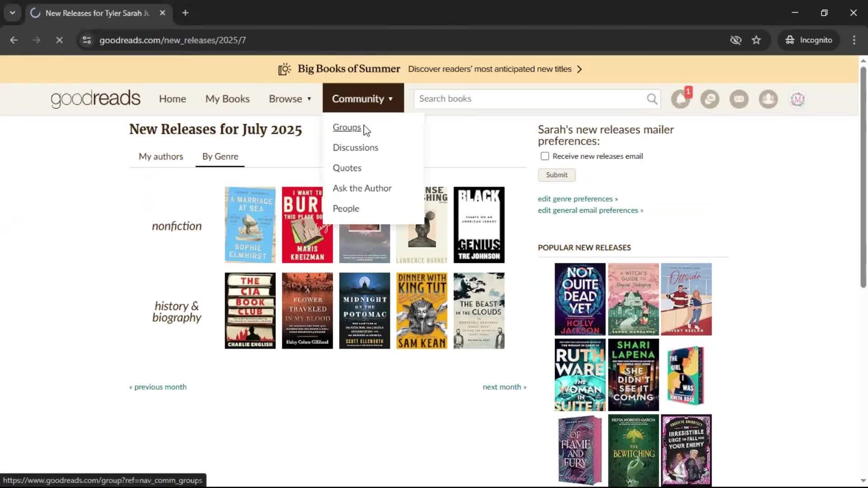The width and height of the screenshot is (868, 488).
Task: Open Of Flame and Fury cover
Action: (580, 450)
